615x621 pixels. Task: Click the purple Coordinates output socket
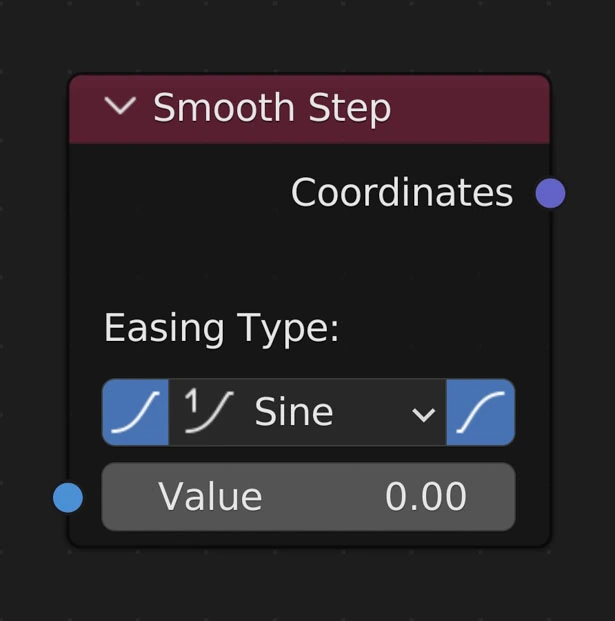tap(550, 193)
